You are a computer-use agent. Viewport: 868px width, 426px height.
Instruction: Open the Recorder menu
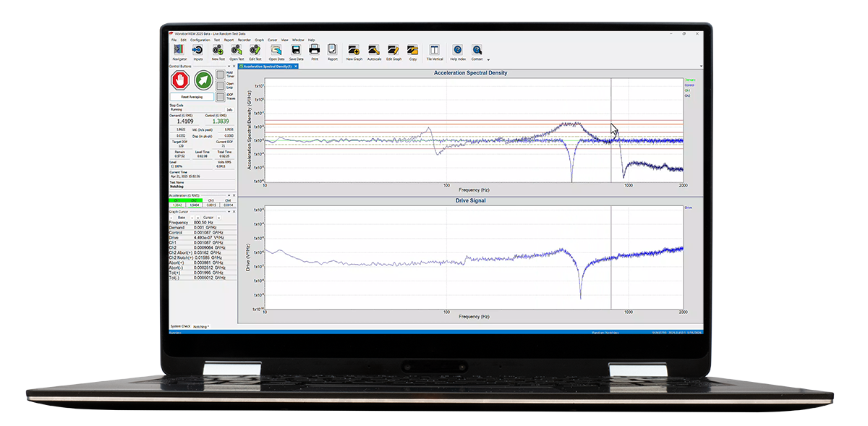244,40
